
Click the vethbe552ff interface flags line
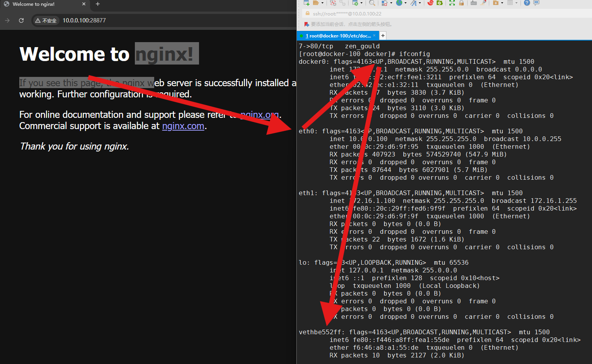424,332
